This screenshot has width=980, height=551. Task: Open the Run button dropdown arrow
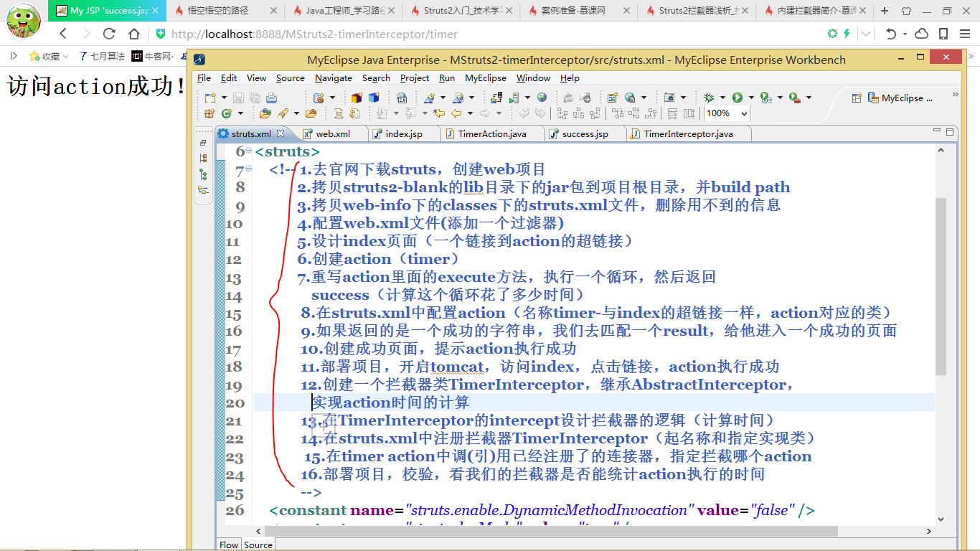pyautogui.click(x=751, y=98)
